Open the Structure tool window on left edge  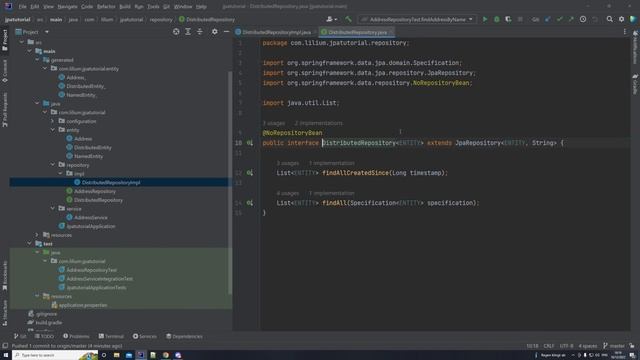tap(5, 312)
